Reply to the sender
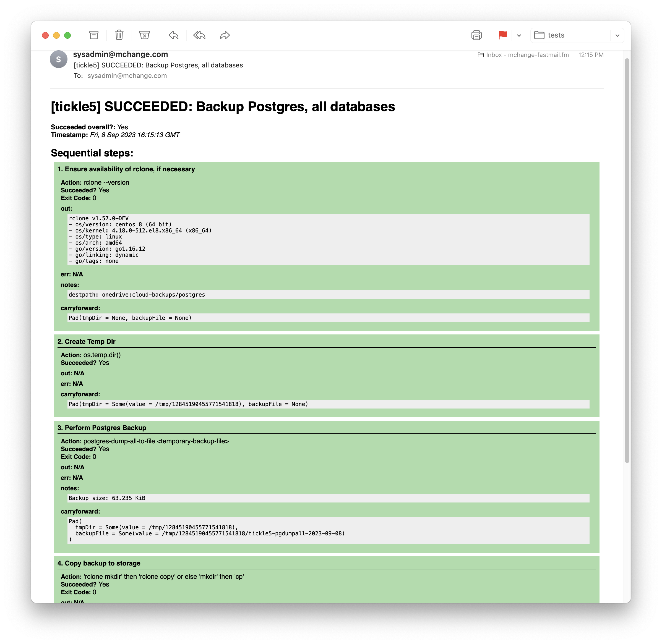Viewport: 662px width, 644px height. coord(174,35)
